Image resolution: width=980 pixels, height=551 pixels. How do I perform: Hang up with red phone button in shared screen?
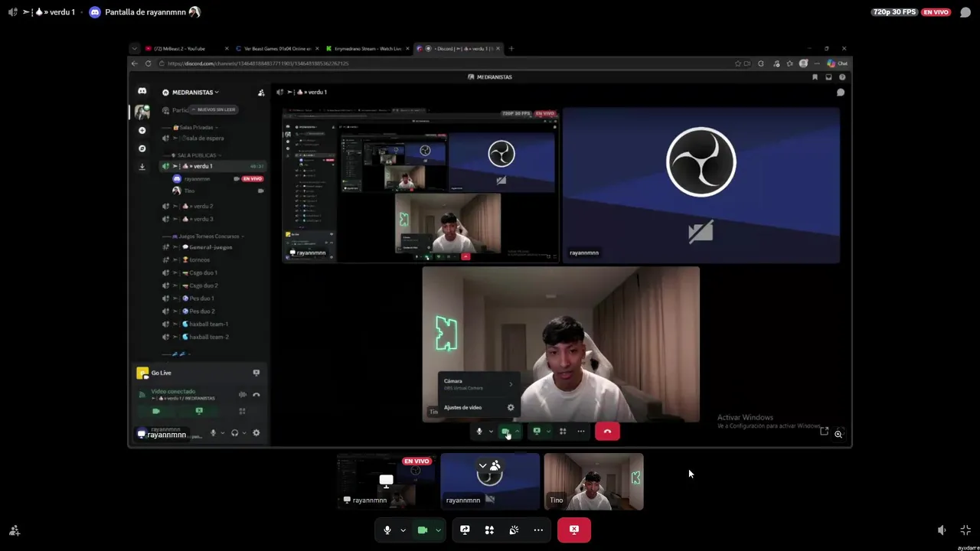(x=607, y=432)
